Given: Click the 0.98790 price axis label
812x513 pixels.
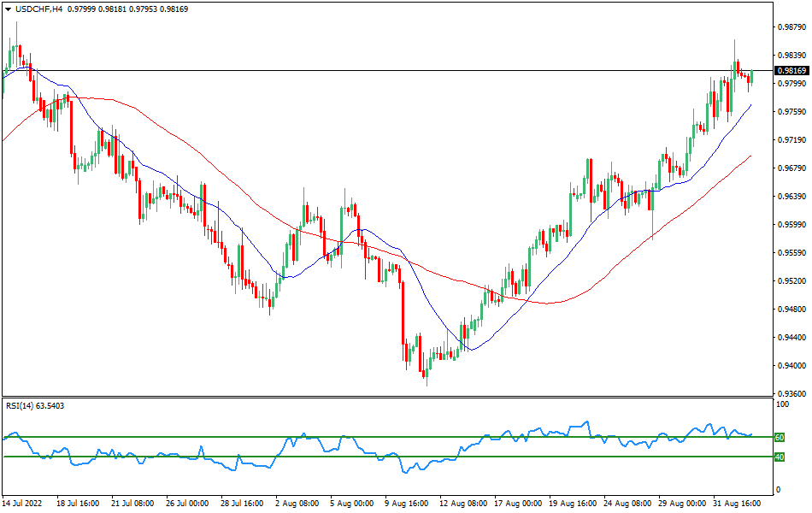Looking at the screenshot, I should pos(791,27).
